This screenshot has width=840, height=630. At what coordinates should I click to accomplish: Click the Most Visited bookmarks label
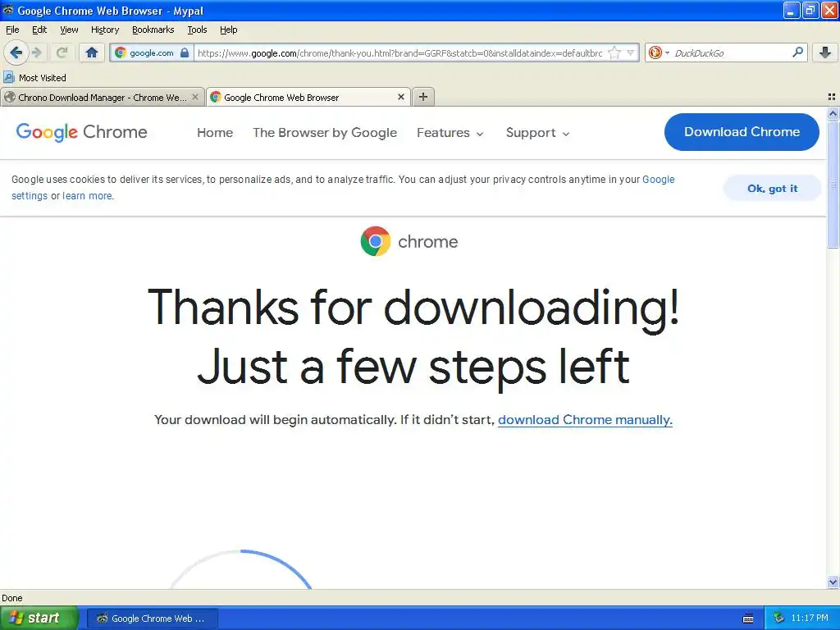pyautogui.click(x=43, y=78)
